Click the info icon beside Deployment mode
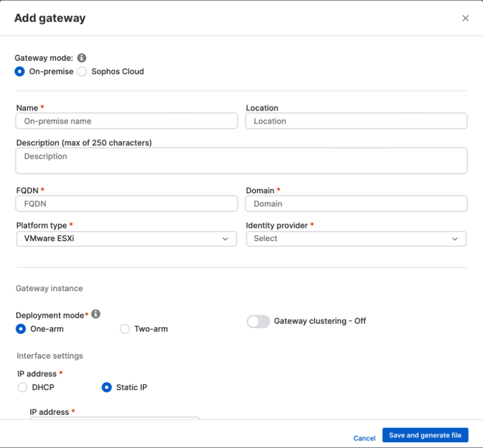483x448 pixels. (96, 314)
